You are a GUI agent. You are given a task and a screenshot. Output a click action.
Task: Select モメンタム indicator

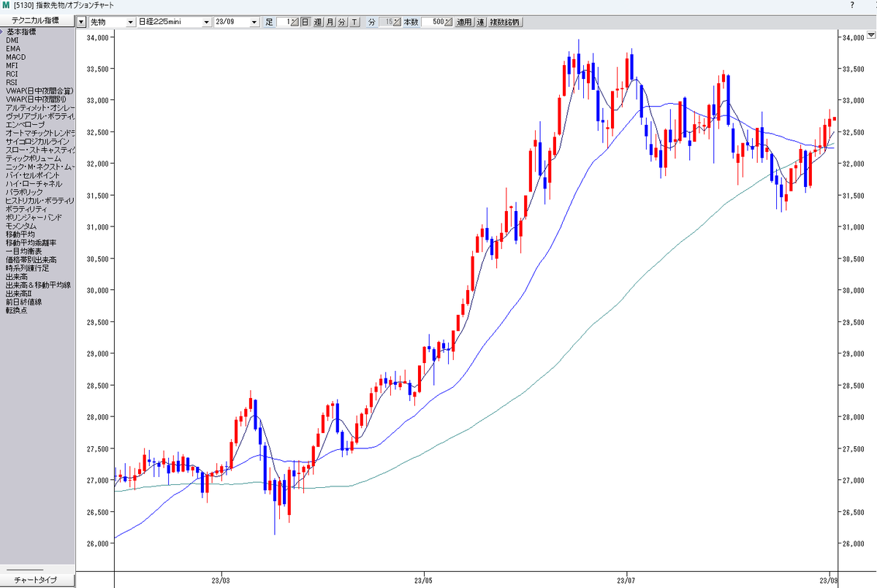pos(20,226)
